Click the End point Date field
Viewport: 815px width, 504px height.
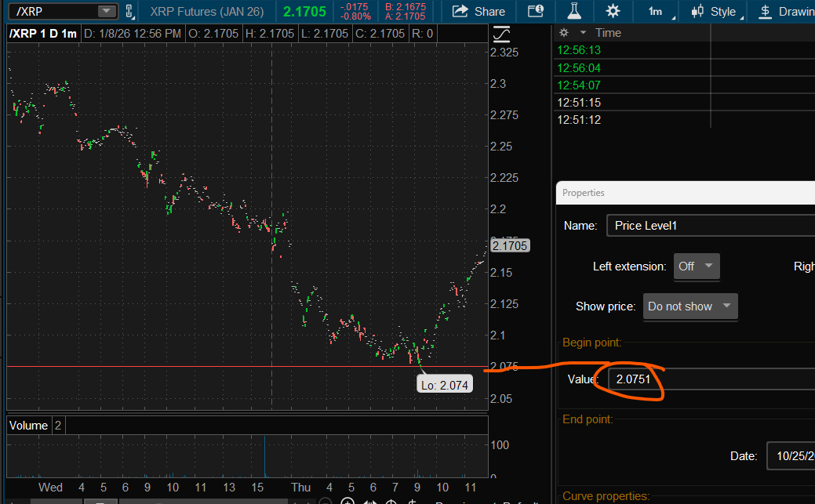coord(791,455)
